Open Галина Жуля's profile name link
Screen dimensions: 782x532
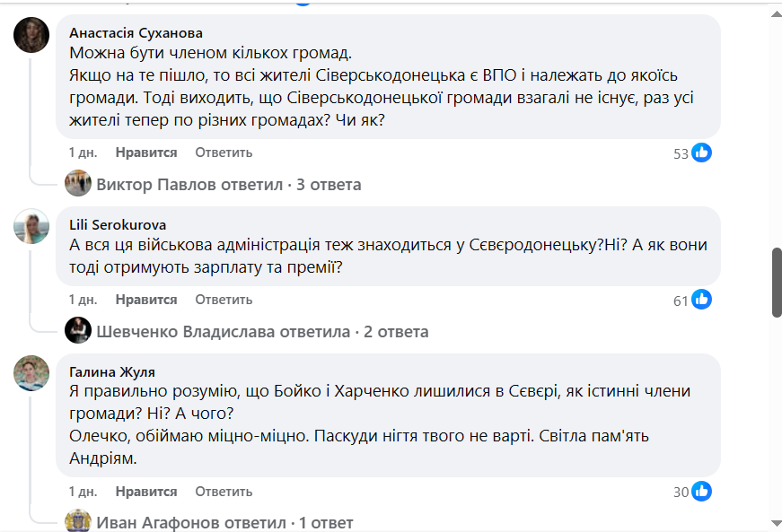112,371
